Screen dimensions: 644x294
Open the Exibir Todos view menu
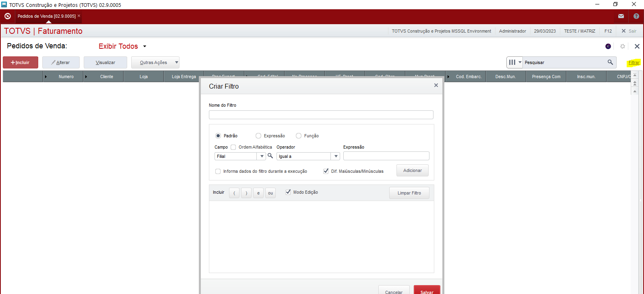click(x=122, y=46)
